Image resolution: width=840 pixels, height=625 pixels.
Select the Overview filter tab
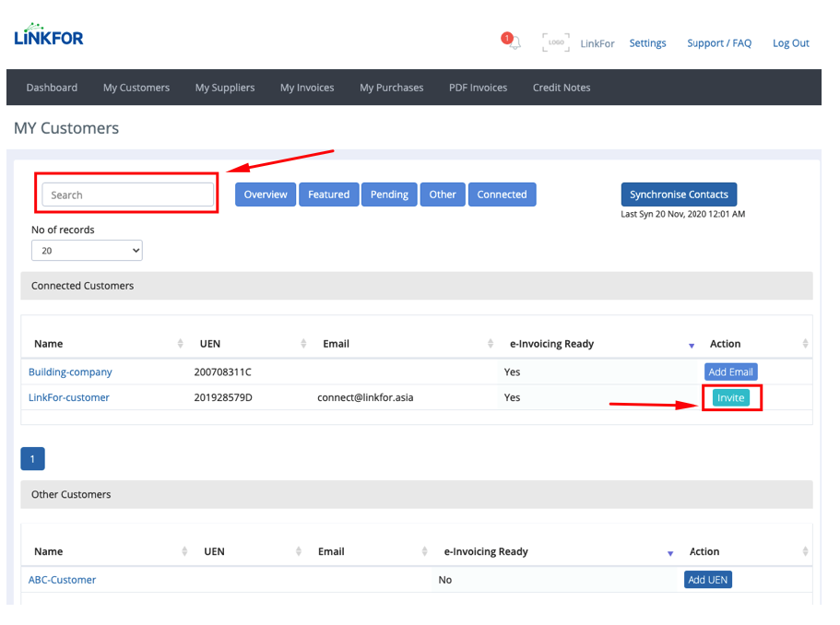[266, 195]
